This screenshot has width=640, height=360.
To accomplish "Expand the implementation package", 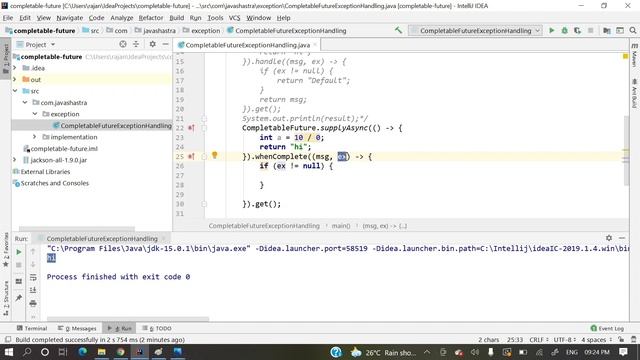I will click(35, 137).
